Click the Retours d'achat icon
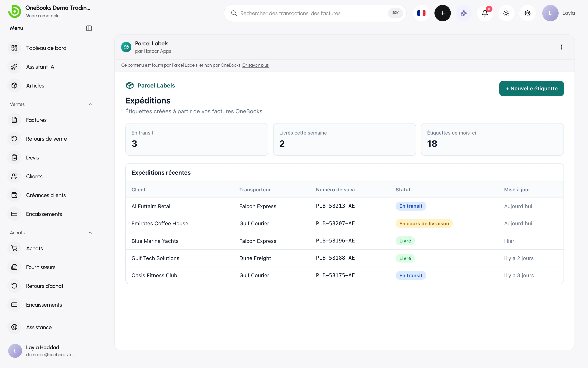Viewport: 588px width, 368px height. (x=14, y=286)
